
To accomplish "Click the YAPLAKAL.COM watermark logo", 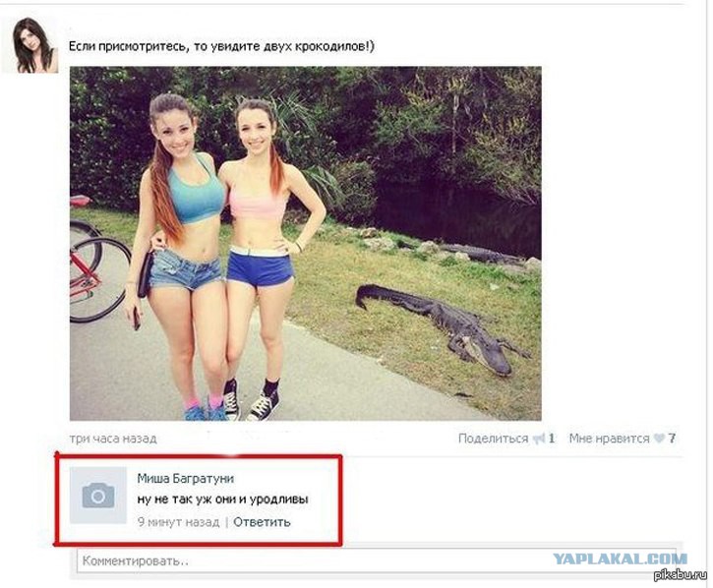I will (x=620, y=559).
